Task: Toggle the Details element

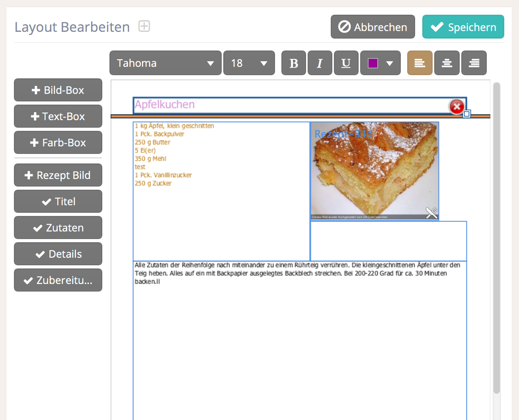Action: (58, 254)
